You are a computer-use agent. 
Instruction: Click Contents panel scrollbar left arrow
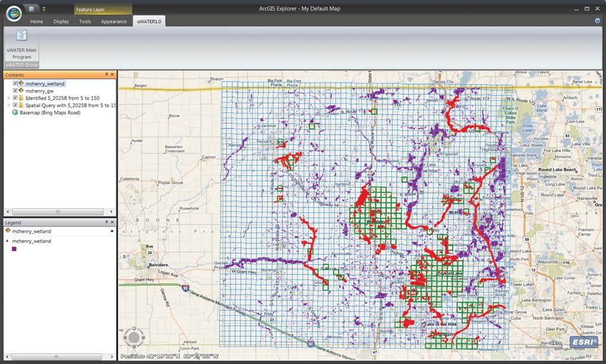[x=8, y=211]
